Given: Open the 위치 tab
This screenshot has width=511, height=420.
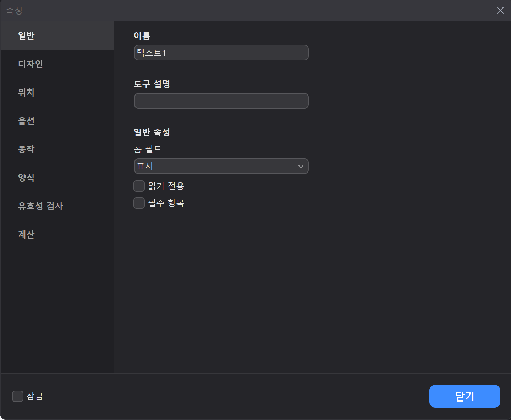Looking at the screenshot, I should [x=57, y=92].
